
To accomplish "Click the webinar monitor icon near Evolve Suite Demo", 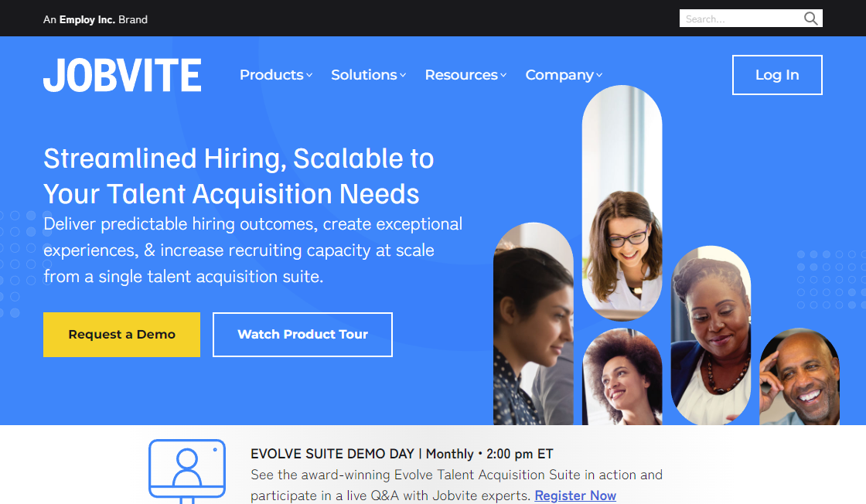I will (186, 470).
